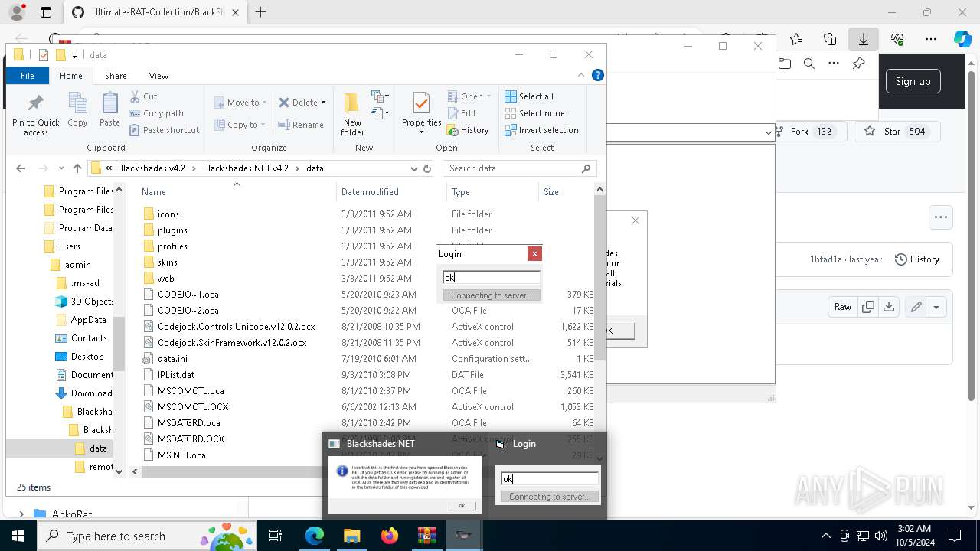980x551 pixels.
Task: Click Copy path in ribbon
Action: [156, 113]
